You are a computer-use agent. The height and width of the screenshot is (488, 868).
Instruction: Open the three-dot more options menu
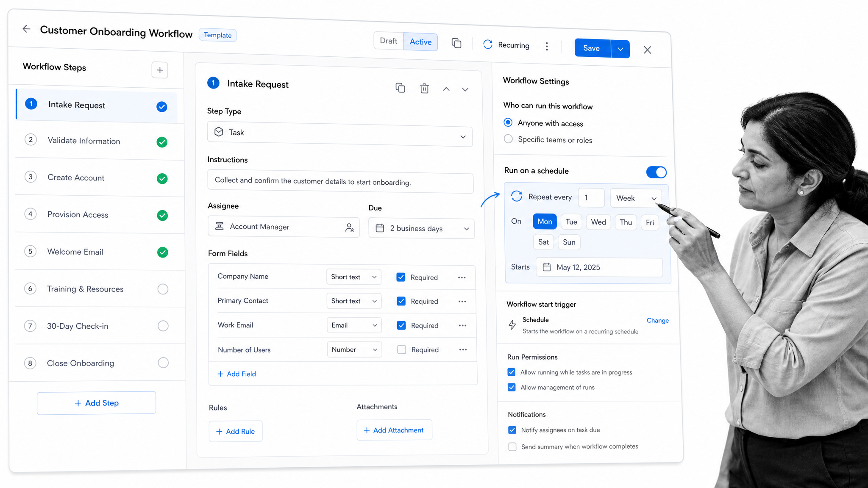tap(547, 47)
